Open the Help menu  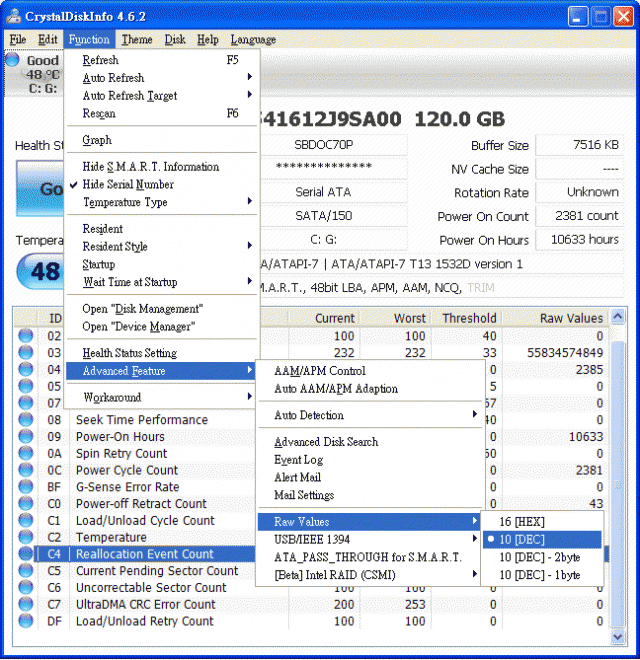click(x=208, y=40)
